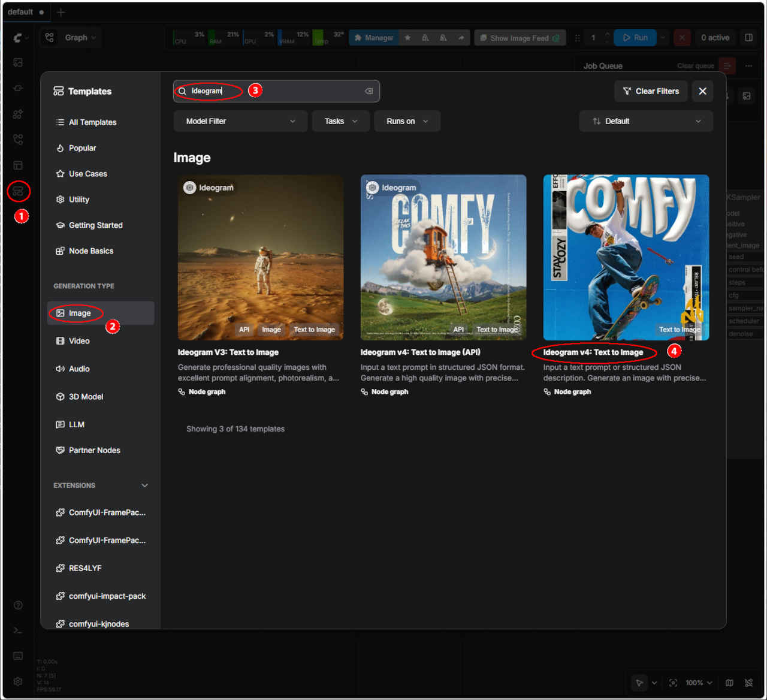Open the Templates panel from the left sidebar

pos(18,192)
